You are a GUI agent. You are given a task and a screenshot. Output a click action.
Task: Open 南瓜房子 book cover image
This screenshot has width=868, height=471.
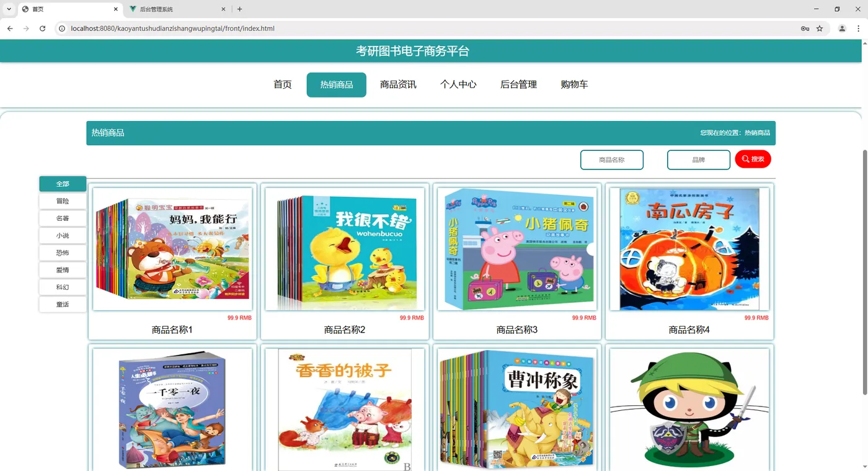click(689, 249)
